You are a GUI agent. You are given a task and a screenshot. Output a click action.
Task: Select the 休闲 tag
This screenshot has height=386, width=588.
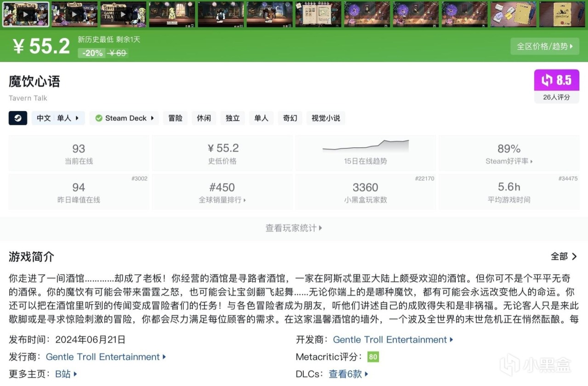pyautogui.click(x=204, y=118)
